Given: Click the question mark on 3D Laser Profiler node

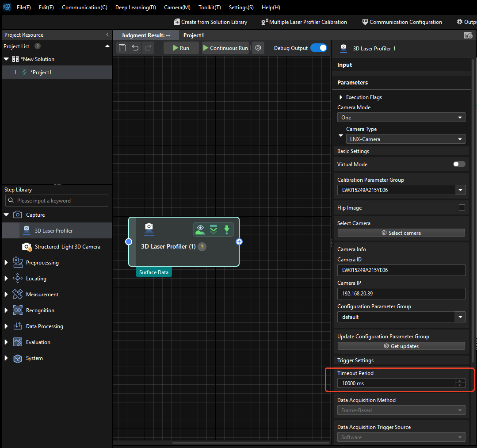Looking at the screenshot, I should [x=202, y=247].
